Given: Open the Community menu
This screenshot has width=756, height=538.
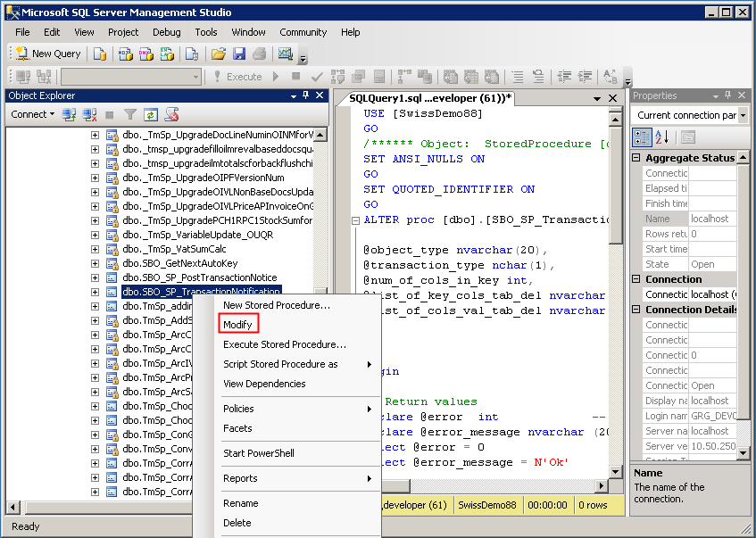Looking at the screenshot, I should point(303,32).
